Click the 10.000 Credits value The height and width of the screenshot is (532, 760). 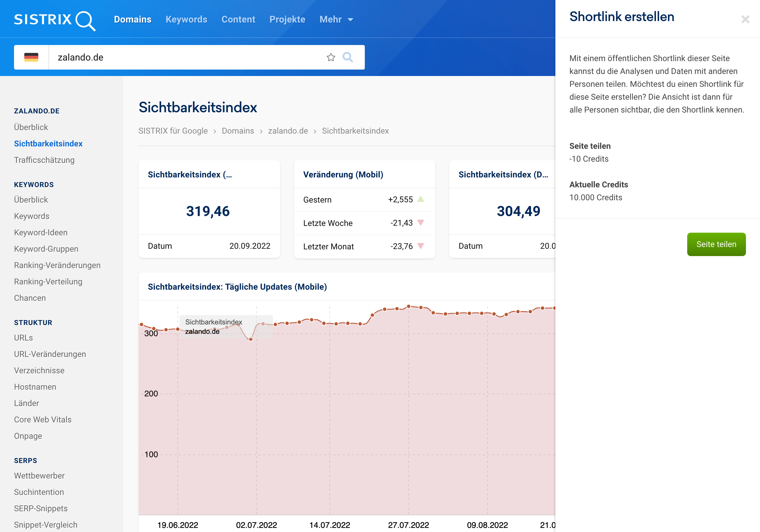point(596,198)
